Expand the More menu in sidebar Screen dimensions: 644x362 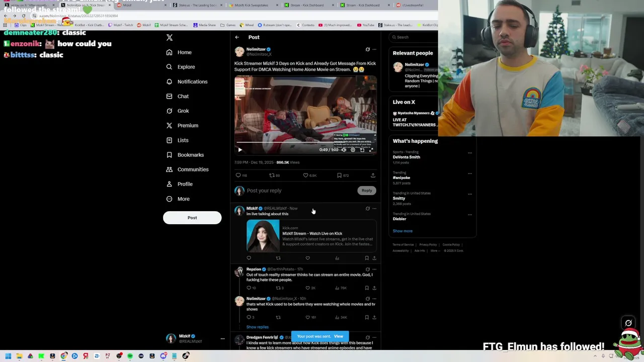178,199
